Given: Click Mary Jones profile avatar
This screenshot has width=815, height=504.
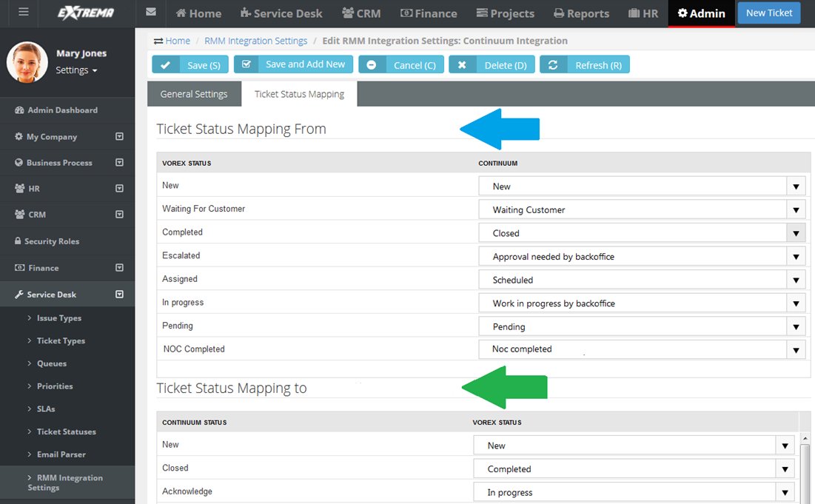Looking at the screenshot, I should point(27,62).
